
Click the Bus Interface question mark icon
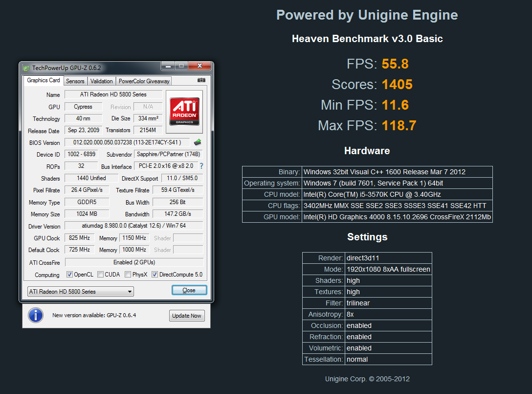click(201, 166)
